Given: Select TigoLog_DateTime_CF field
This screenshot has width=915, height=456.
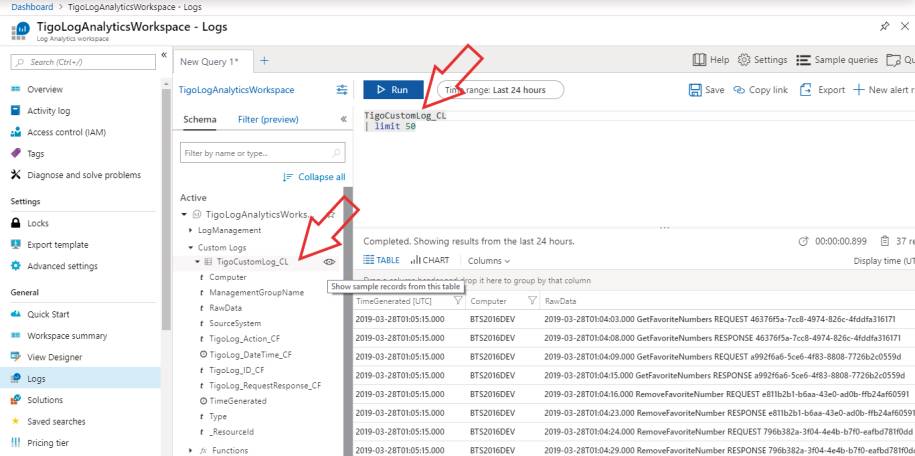Looking at the screenshot, I should click(250, 354).
